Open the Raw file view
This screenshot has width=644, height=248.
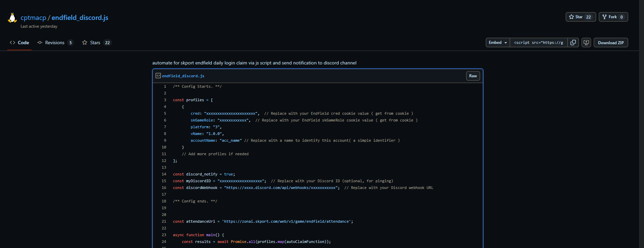point(473,76)
